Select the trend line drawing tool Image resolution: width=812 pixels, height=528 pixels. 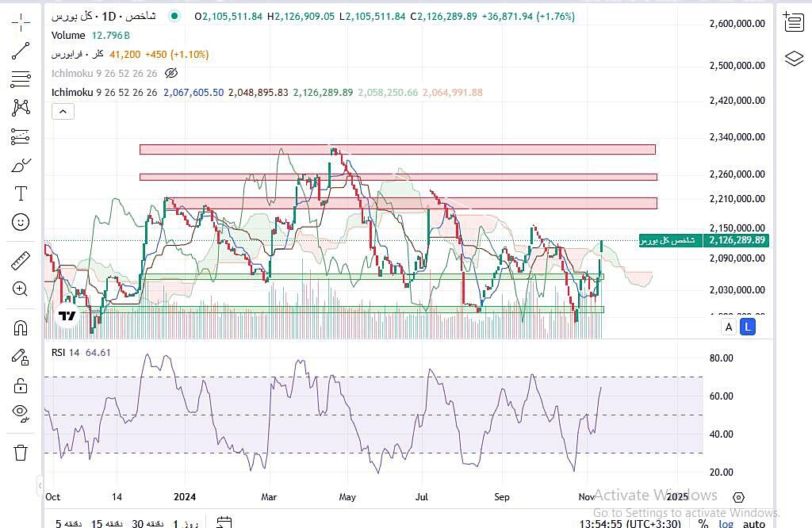[x=21, y=51]
